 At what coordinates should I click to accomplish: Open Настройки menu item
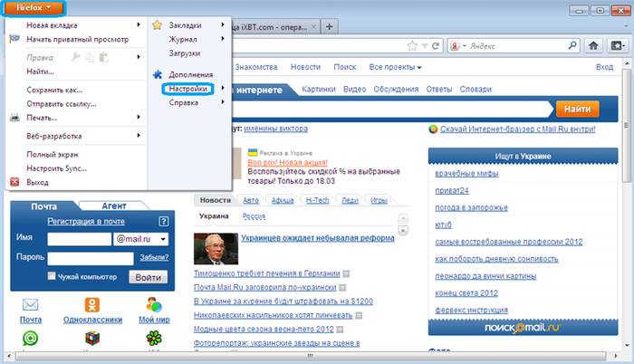[188, 89]
